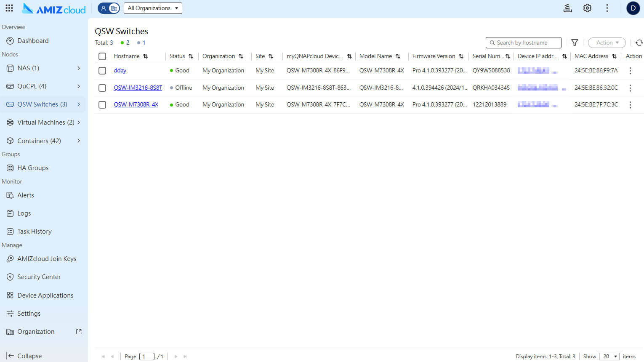This screenshot has width=644, height=362.
Task: Change the Show 20 items dropdown
Action: click(x=609, y=357)
